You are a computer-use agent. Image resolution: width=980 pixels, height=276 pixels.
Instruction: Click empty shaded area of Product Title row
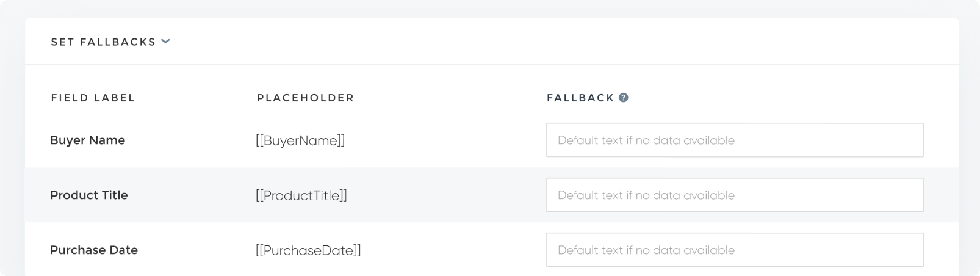click(445, 195)
